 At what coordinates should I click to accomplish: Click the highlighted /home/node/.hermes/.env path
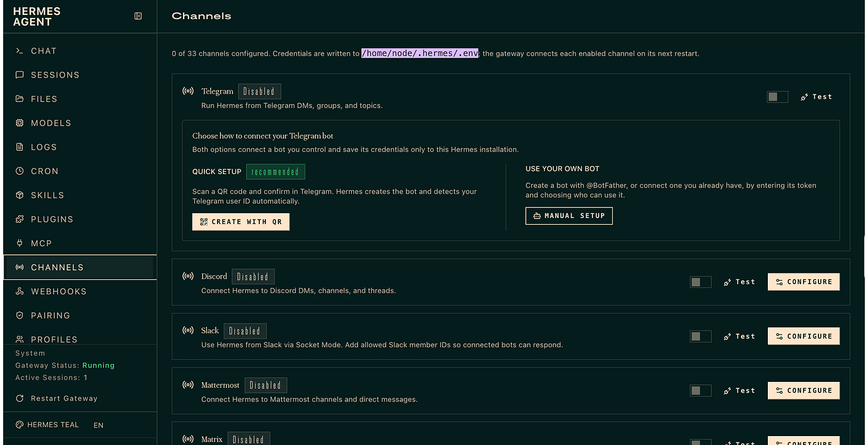[420, 53]
